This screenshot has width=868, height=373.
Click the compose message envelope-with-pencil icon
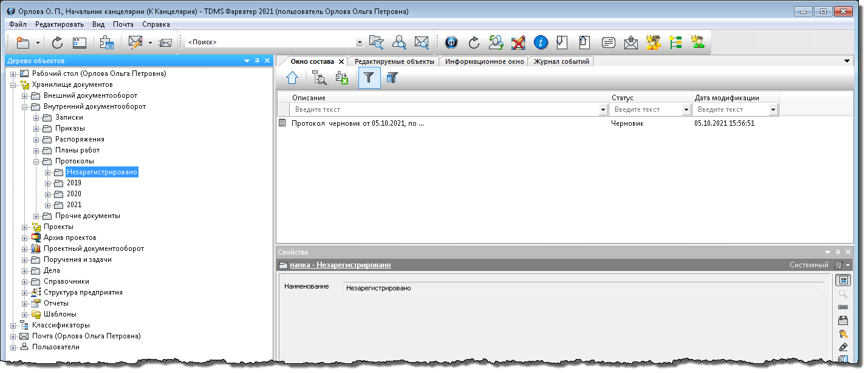coord(135,43)
